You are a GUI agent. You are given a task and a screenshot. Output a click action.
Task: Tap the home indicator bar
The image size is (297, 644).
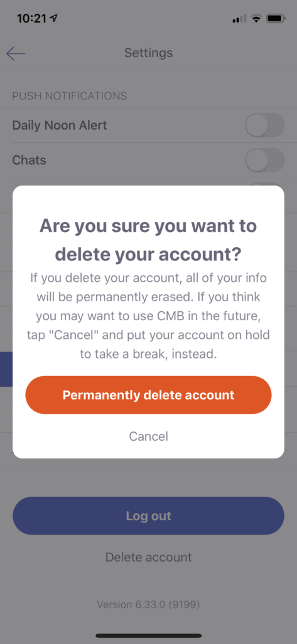point(148,635)
